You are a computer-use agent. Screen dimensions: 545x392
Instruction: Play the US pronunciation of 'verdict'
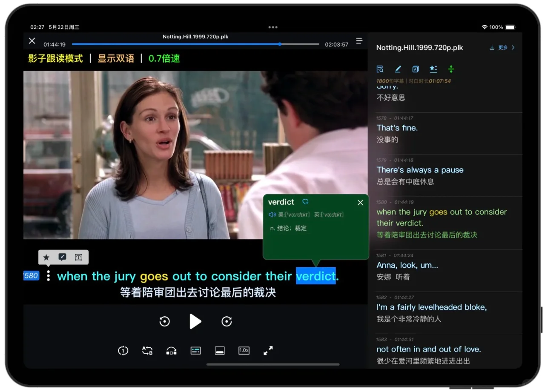point(272,215)
